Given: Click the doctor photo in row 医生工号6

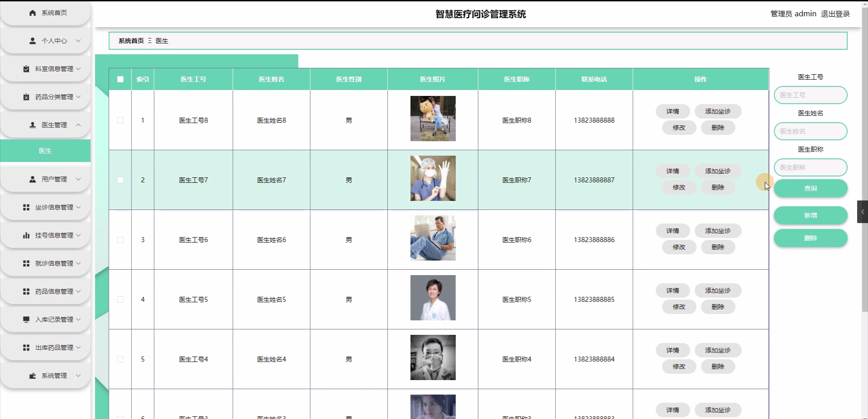Looking at the screenshot, I should (x=433, y=238).
